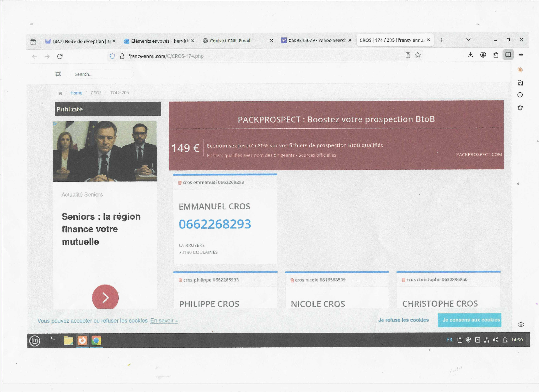Screen dimensions: 539x392
Task: Click the Firefox reload page icon
Action: click(x=60, y=56)
